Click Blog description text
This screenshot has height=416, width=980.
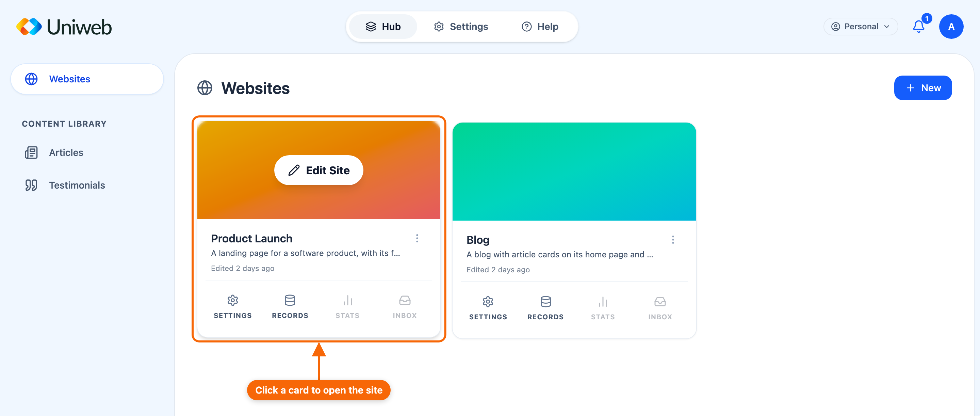pos(560,255)
